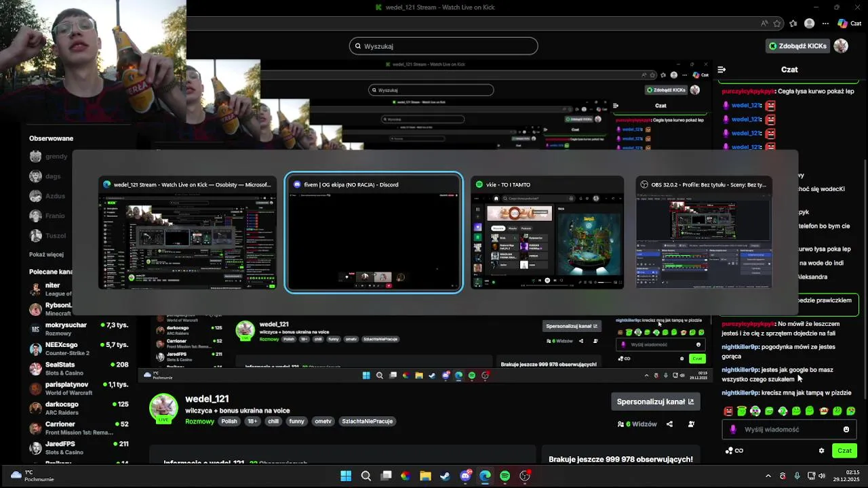Select the Spotify 'vkie - TO I TAMTO' thumbnail
Viewport: 868px width, 488px height.
547,232
